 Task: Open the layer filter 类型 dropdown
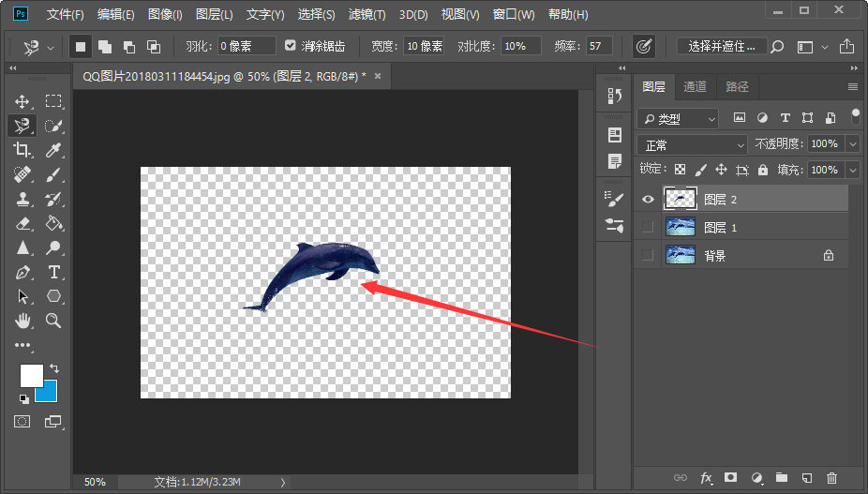pyautogui.click(x=678, y=118)
